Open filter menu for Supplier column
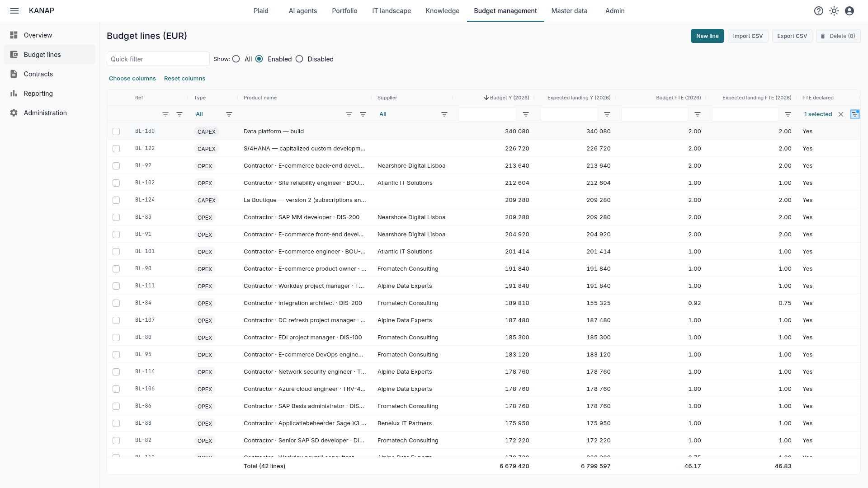This screenshot has height=488, width=868. click(x=444, y=114)
